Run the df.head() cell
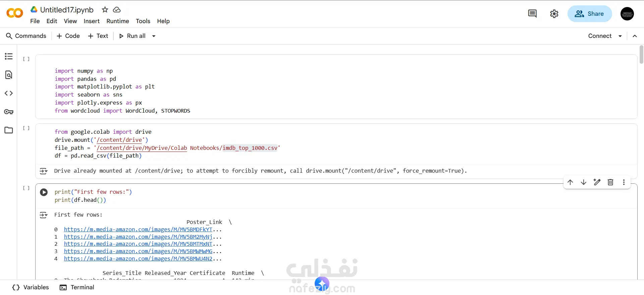Image resolution: width=644 pixels, height=295 pixels. click(x=44, y=192)
